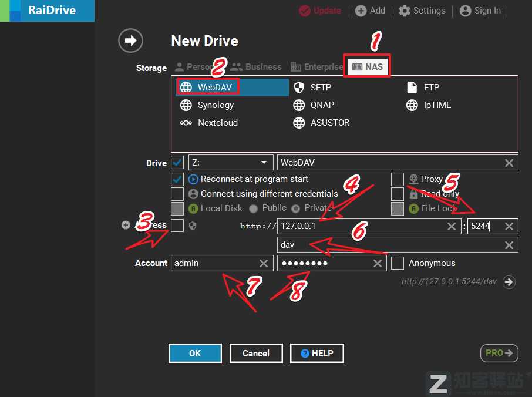Click the admin account name field
532x397 pixels.
coord(214,263)
